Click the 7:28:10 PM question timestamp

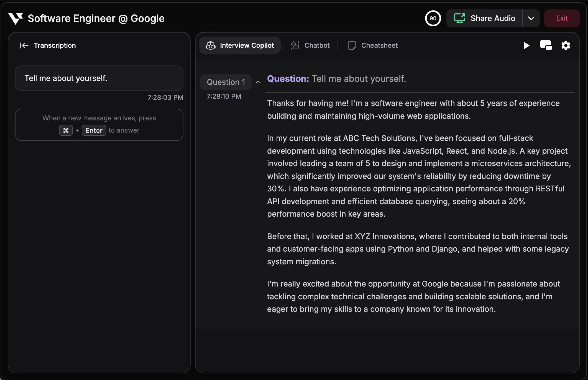click(224, 96)
